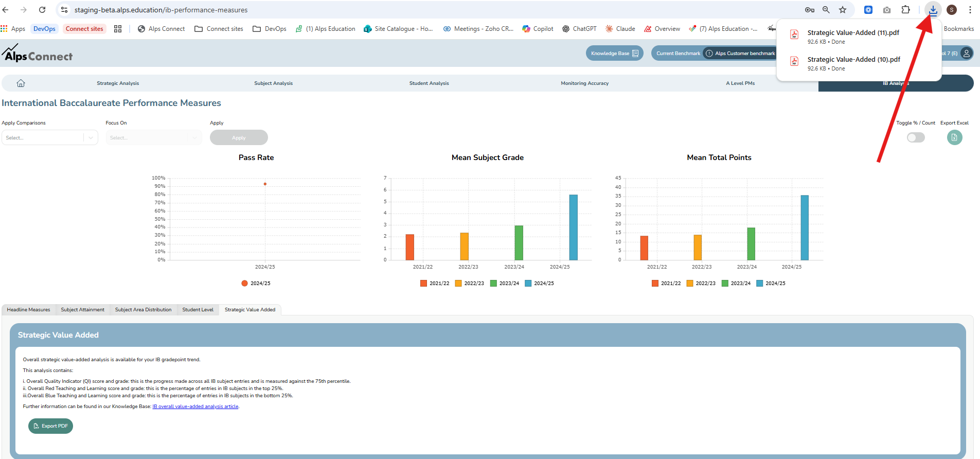The height and width of the screenshot is (459, 980).
Task: Click the 2023/24 green swatch in Mean Total Points legend
Action: tap(725, 284)
